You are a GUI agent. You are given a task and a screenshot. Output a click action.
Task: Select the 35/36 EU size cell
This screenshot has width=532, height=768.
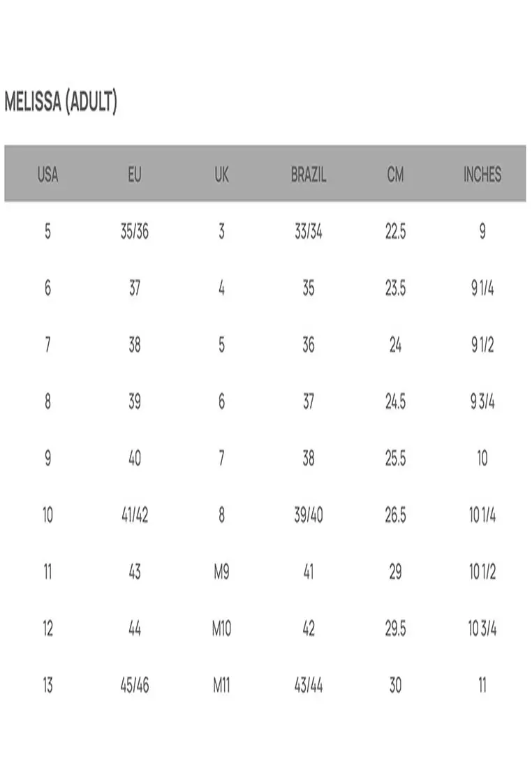tap(135, 231)
